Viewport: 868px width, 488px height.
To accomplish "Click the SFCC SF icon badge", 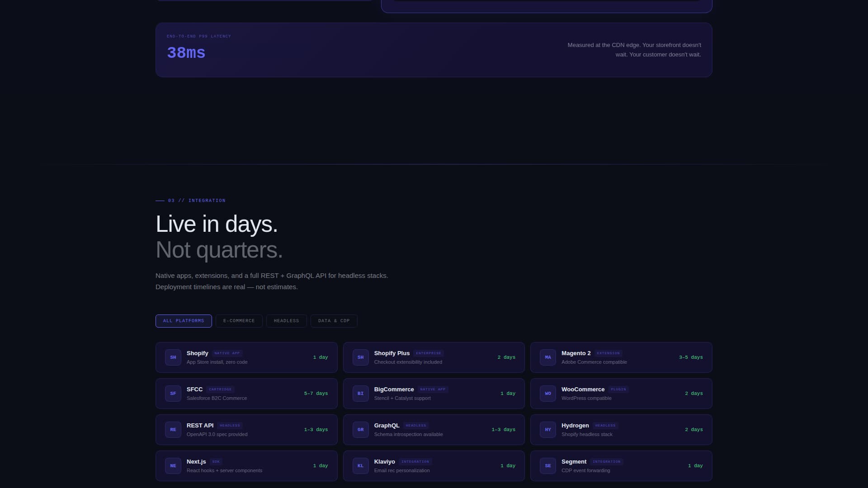I will [173, 394].
